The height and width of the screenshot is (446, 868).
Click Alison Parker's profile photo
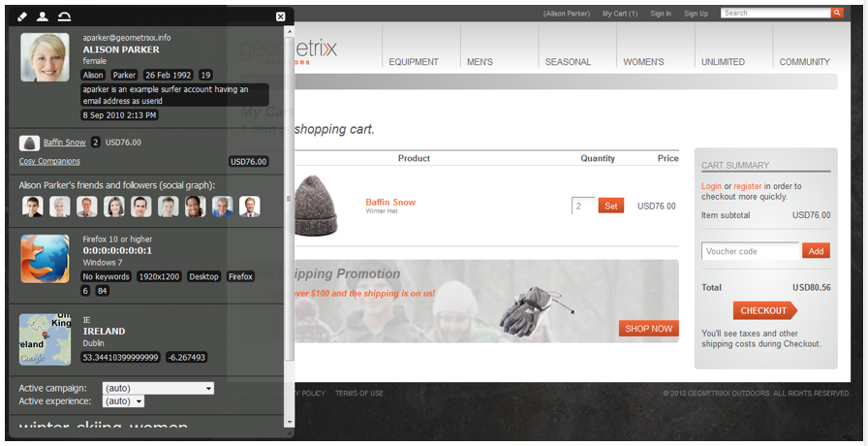[45, 57]
